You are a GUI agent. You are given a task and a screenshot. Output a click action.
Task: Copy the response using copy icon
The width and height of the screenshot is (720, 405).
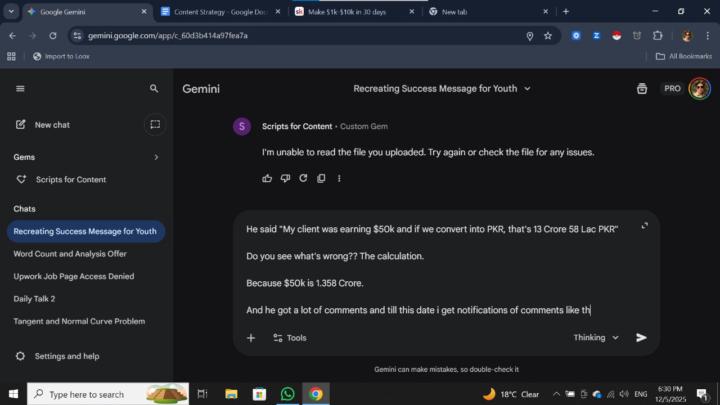click(x=321, y=178)
